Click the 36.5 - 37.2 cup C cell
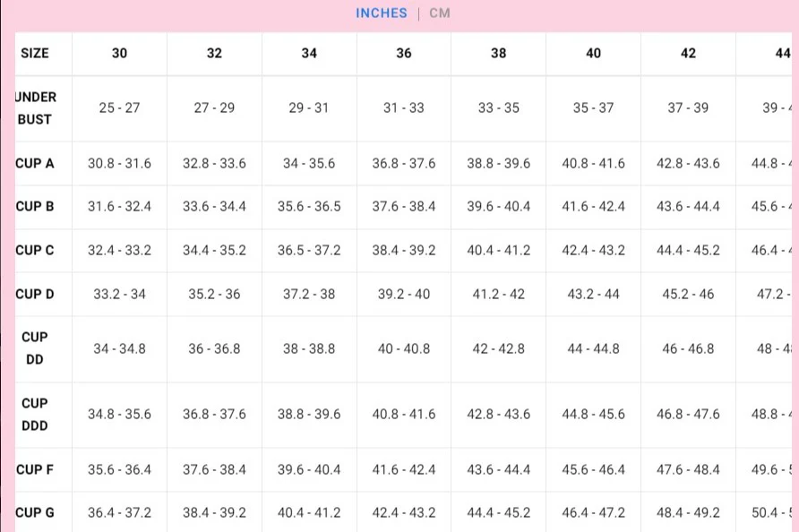This screenshot has width=799, height=532. click(309, 250)
